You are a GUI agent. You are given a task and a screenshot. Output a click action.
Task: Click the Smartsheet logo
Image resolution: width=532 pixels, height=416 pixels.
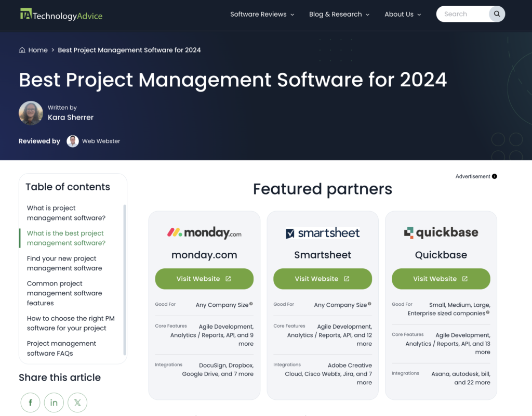[323, 232]
